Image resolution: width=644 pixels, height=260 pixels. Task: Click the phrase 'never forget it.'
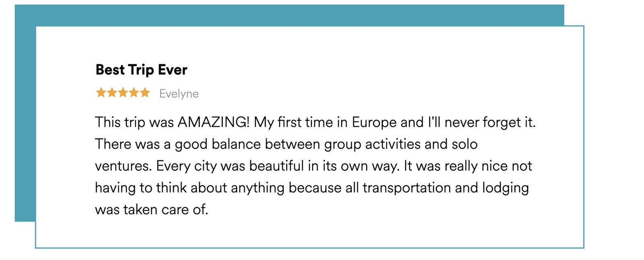click(490, 122)
